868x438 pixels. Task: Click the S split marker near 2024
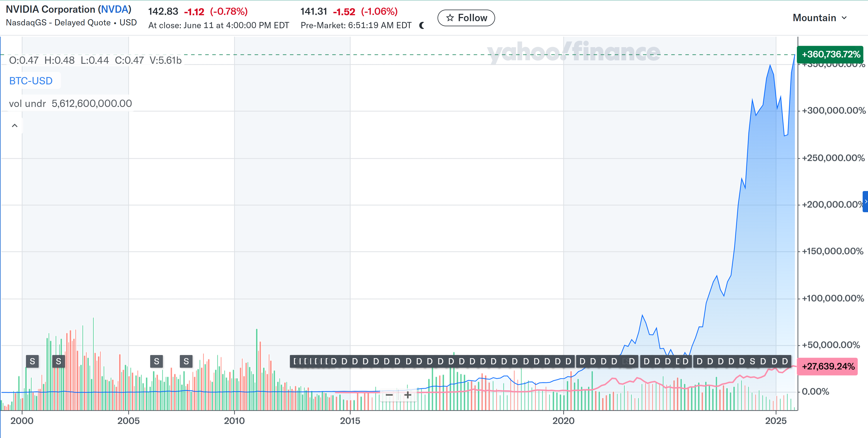coord(753,362)
